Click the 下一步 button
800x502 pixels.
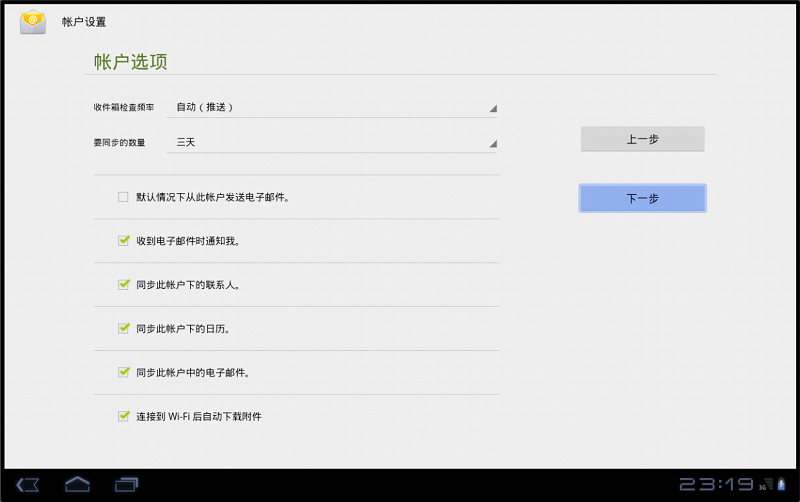642,198
